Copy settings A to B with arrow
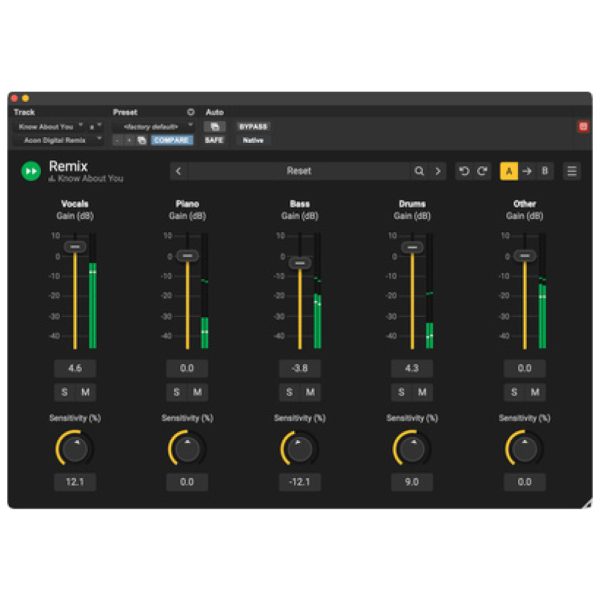Screen dimensions: 600x600 (x=527, y=171)
